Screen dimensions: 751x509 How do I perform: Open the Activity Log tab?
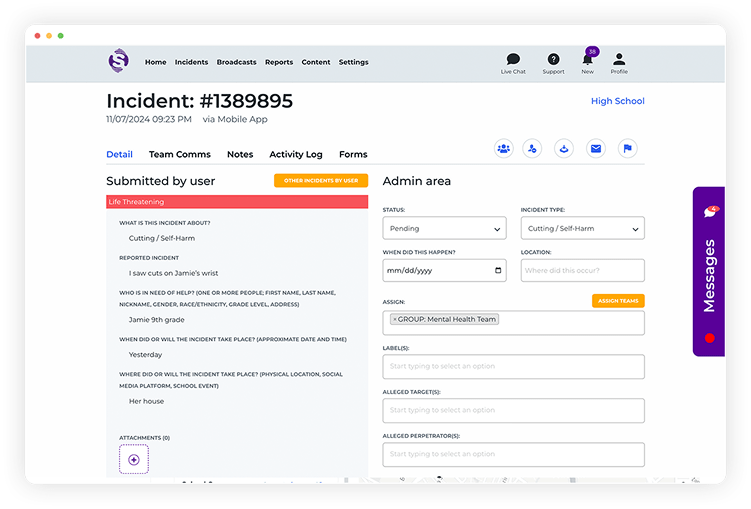(x=296, y=154)
